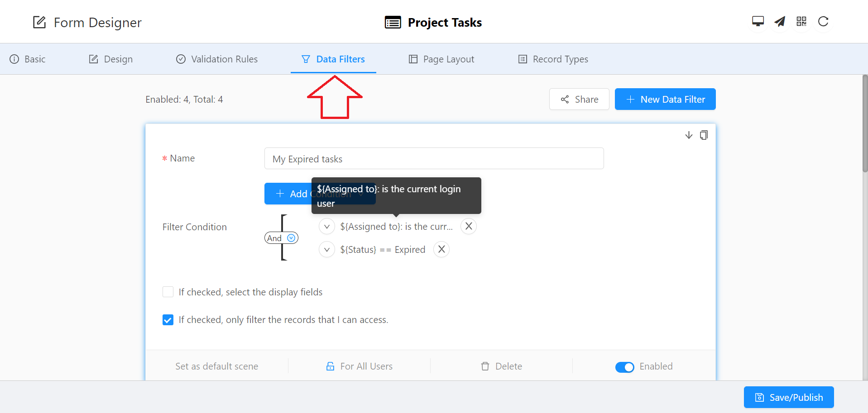
Task: Click the Filter Condition label
Action: click(195, 227)
